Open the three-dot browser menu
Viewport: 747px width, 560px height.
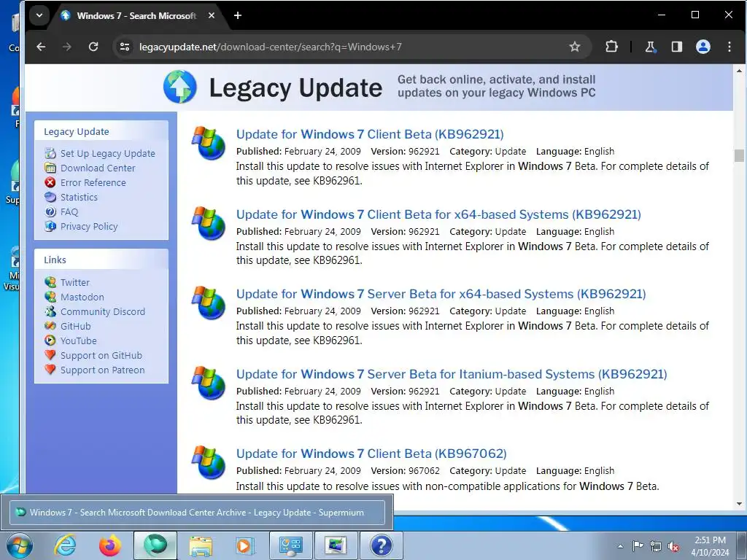pyautogui.click(x=729, y=47)
